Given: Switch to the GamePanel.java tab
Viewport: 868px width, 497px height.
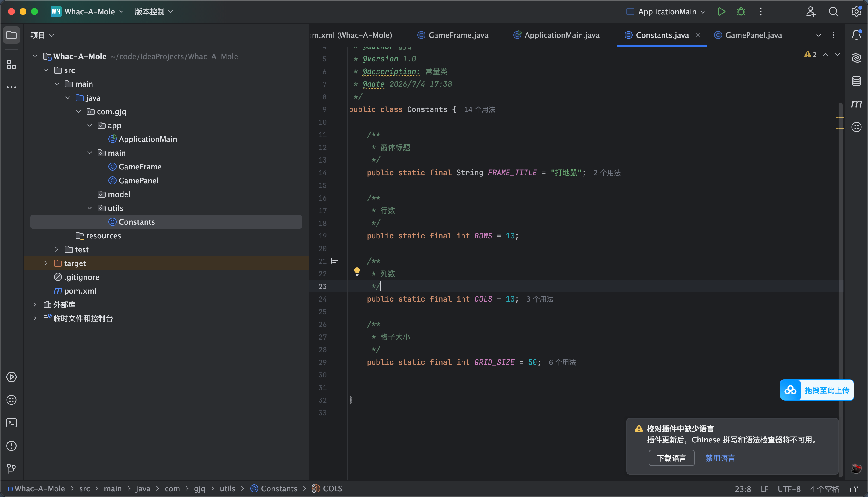Looking at the screenshot, I should click(748, 35).
